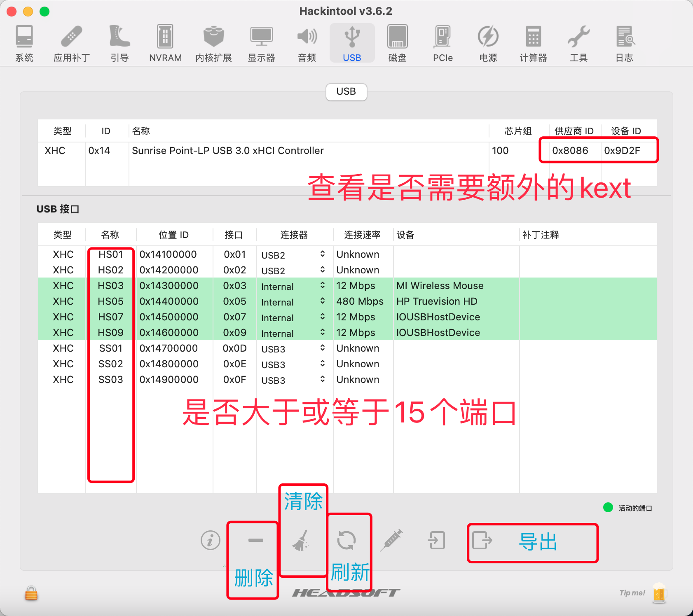Click the import arrow icon
The image size is (693, 616).
(436, 540)
